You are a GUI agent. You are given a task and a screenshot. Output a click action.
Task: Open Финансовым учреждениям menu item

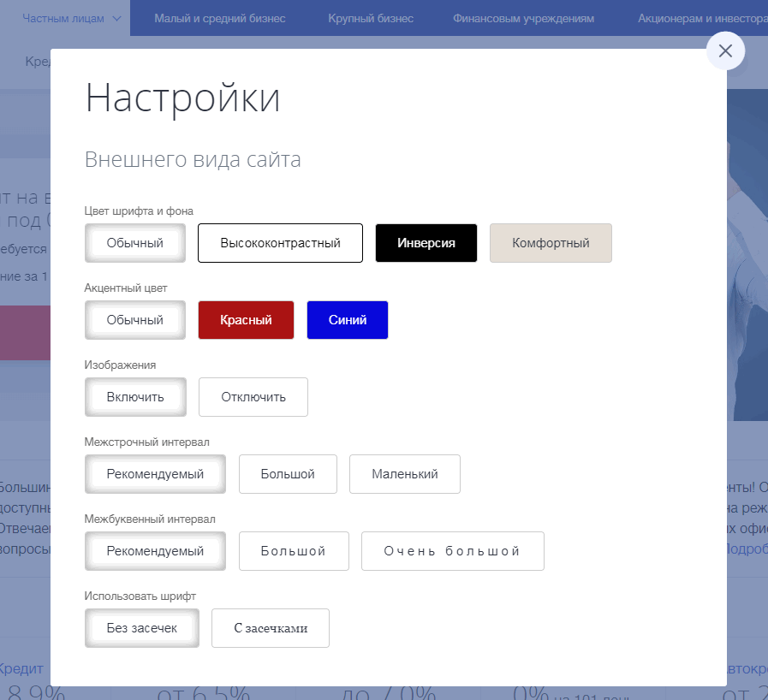[x=523, y=18]
